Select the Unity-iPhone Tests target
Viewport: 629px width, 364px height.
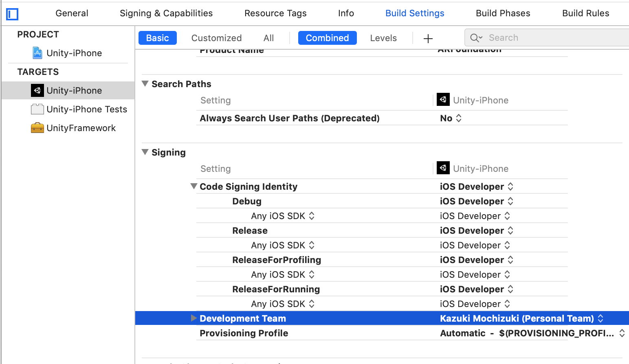coord(87,109)
